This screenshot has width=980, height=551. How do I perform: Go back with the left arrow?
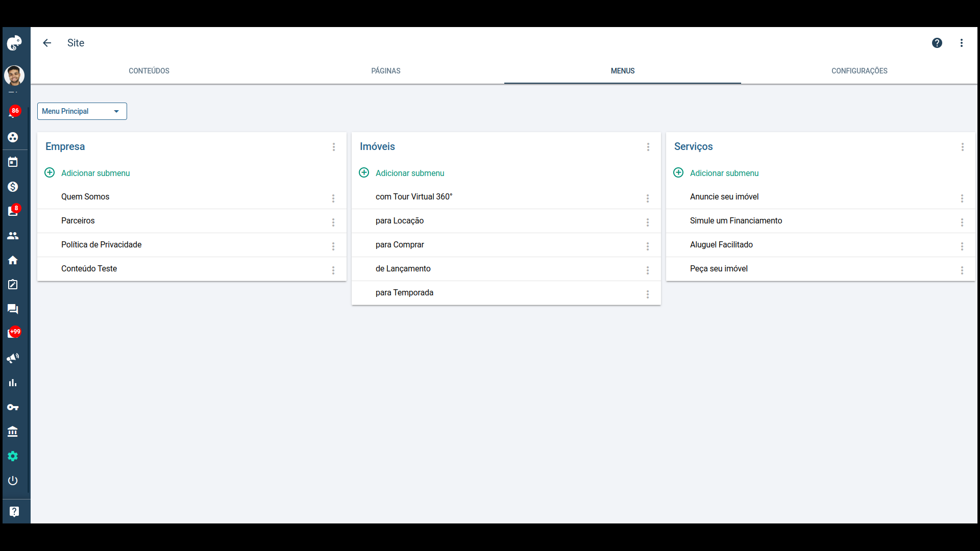click(x=47, y=43)
